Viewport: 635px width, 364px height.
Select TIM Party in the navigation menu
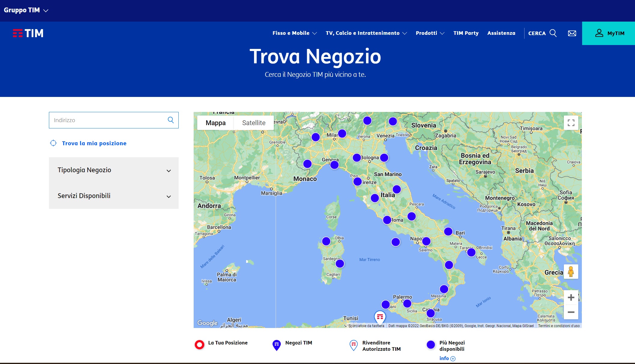click(466, 33)
